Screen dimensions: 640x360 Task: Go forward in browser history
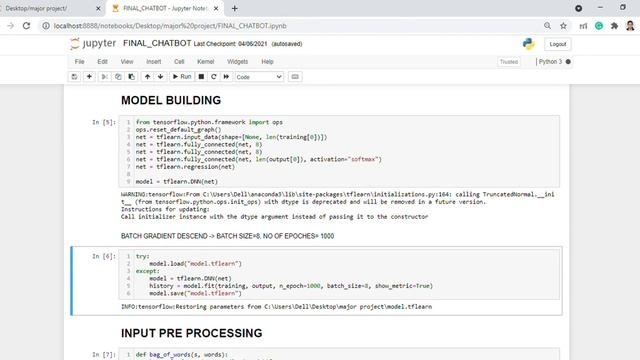(x=11, y=26)
